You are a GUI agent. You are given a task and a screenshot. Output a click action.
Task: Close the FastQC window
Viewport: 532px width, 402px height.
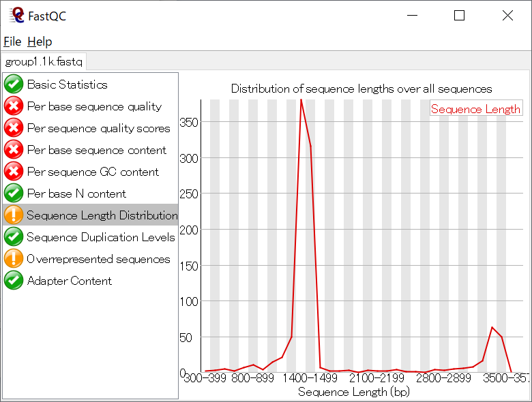[x=507, y=15]
